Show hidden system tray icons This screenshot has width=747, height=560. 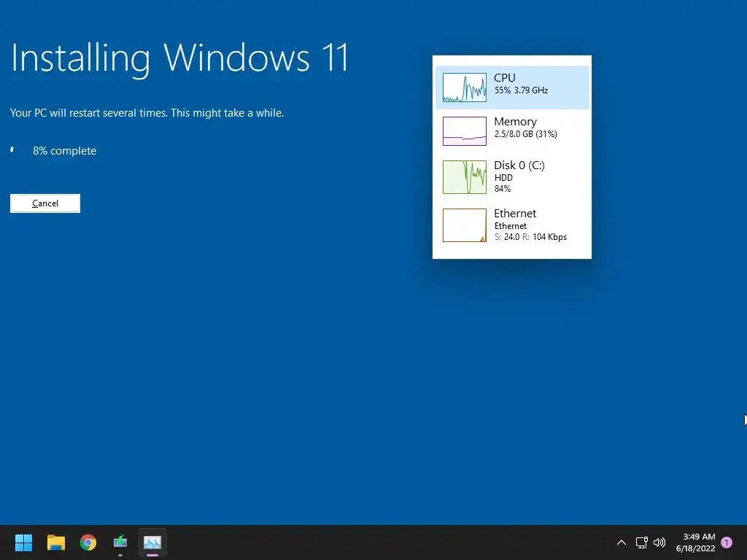pos(622,542)
